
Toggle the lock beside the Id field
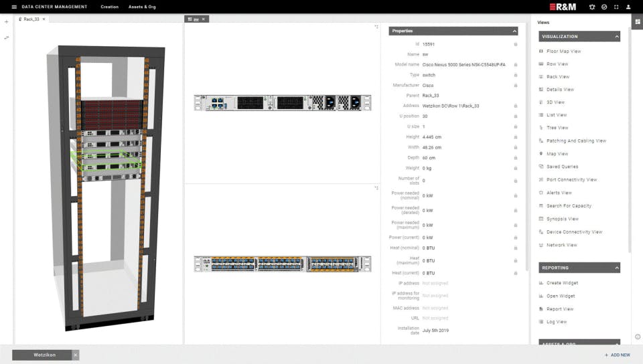coord(516,44)
